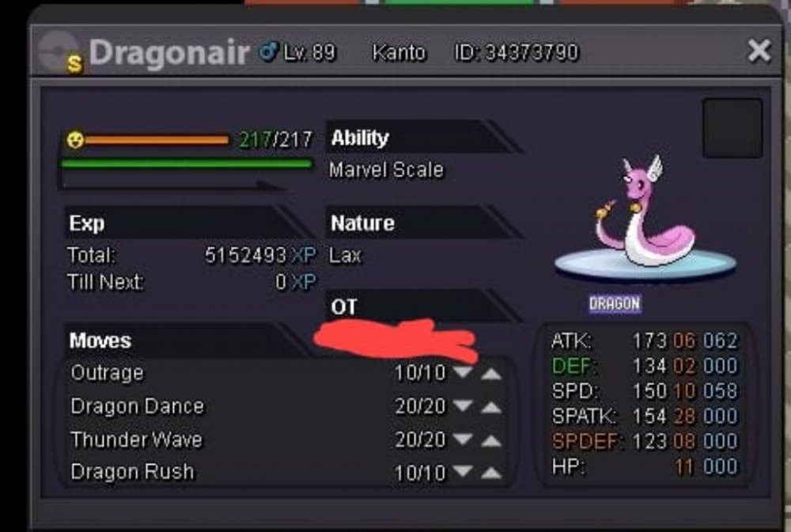Click the male gender symbol

coord(268,51)
